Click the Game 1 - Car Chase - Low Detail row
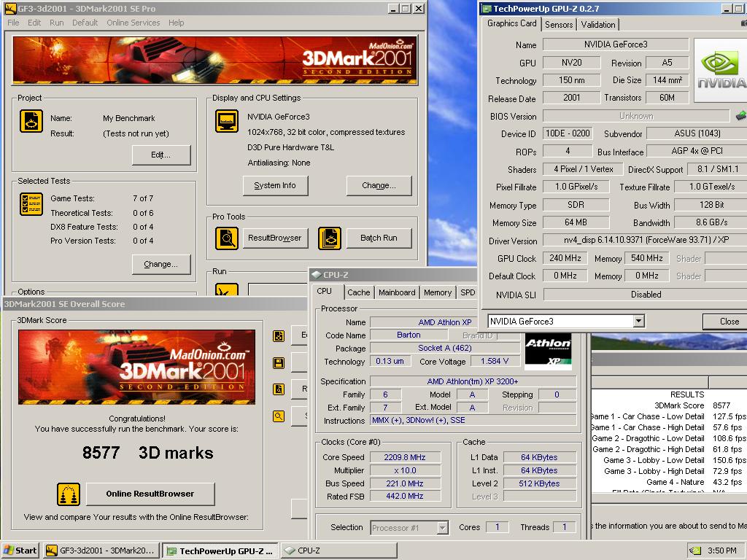This screenshot has width=747, height=560. (669, 416)
